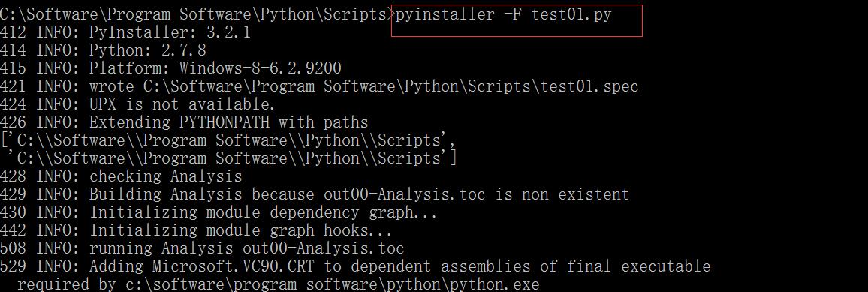Screen dimensions: 868x292
Task: Click the test01.py filename in the command
Action: click(571, 14)
